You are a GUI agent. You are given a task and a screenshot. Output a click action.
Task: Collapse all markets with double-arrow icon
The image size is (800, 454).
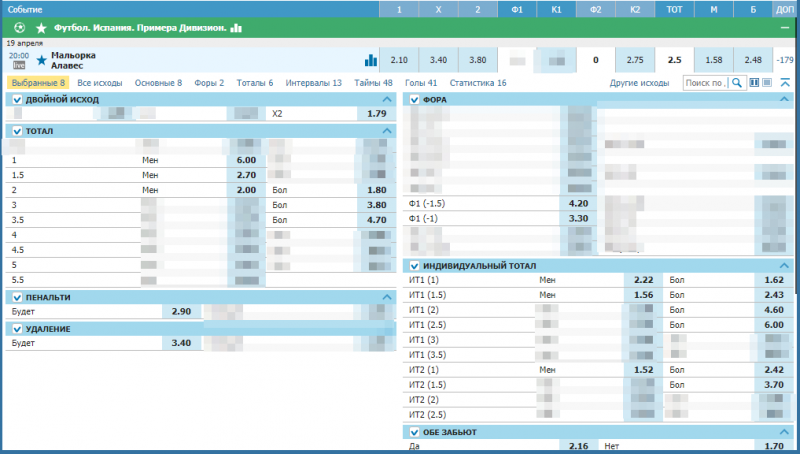(785, 83)
